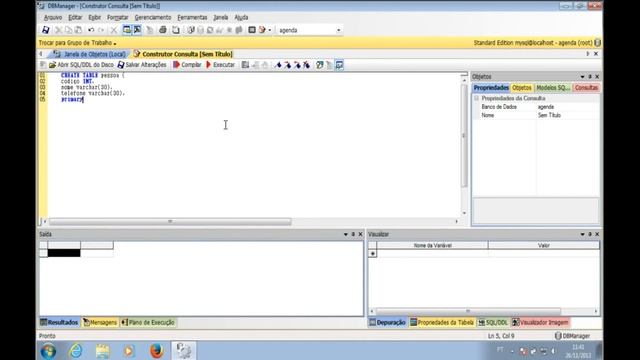Click black selected cell in Saída grid

click(64, 253)
